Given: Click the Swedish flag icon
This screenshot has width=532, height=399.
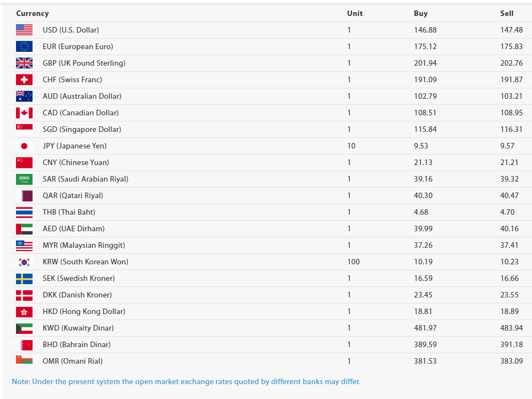Looking at the screenshot, I should (24, 278).
